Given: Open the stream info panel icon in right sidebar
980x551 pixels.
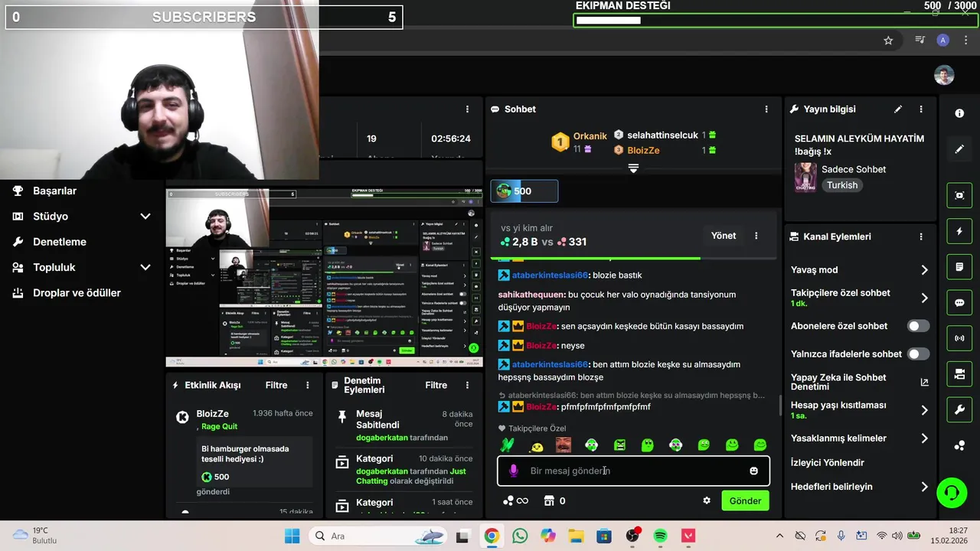Looking at the screenshot, I should pyautogui.click(x=959, y=113).
